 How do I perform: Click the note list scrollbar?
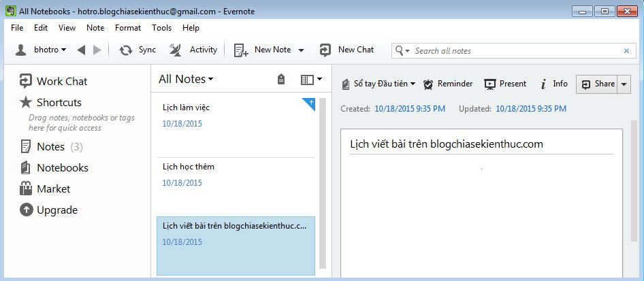[x=323, y=183]
